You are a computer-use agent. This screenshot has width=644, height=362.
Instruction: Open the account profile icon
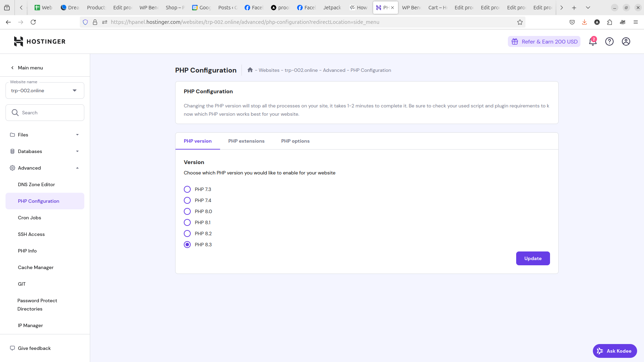coord(626,41)
